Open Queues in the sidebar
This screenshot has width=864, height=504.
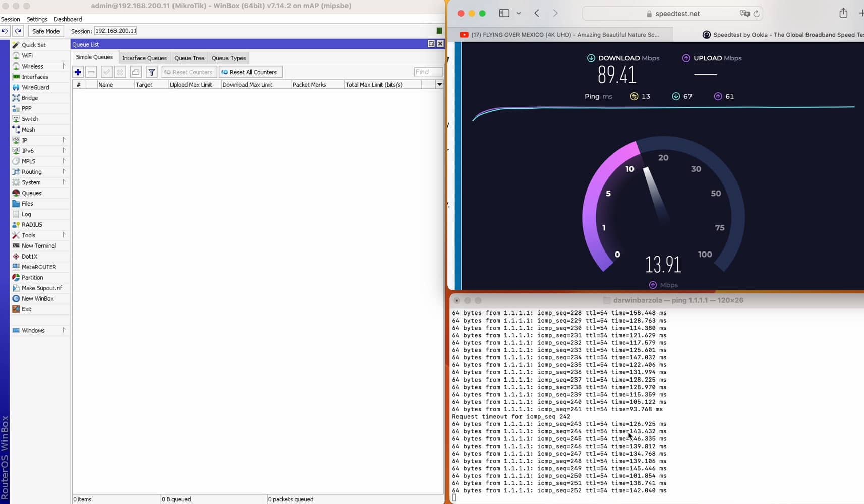coord(31,193)
